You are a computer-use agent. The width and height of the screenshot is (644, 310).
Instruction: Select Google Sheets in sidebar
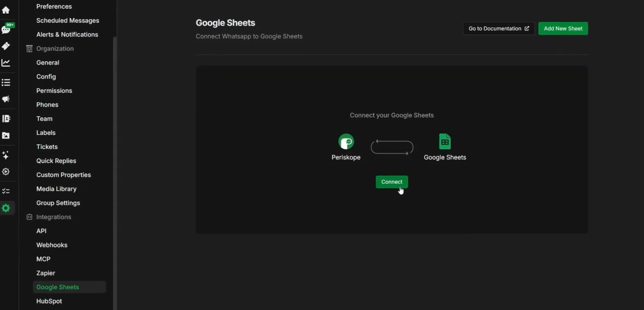coord(69,287)
